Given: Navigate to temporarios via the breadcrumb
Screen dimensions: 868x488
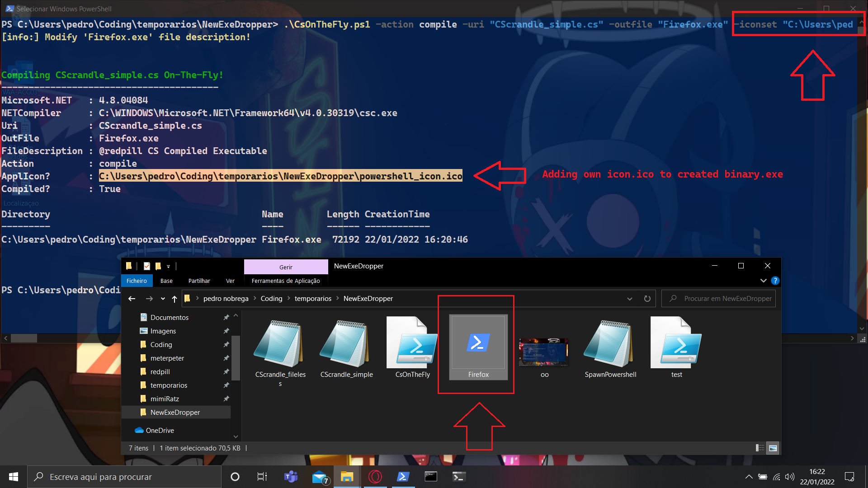Looking at the screenshot, I should click(x=313, y=298).
